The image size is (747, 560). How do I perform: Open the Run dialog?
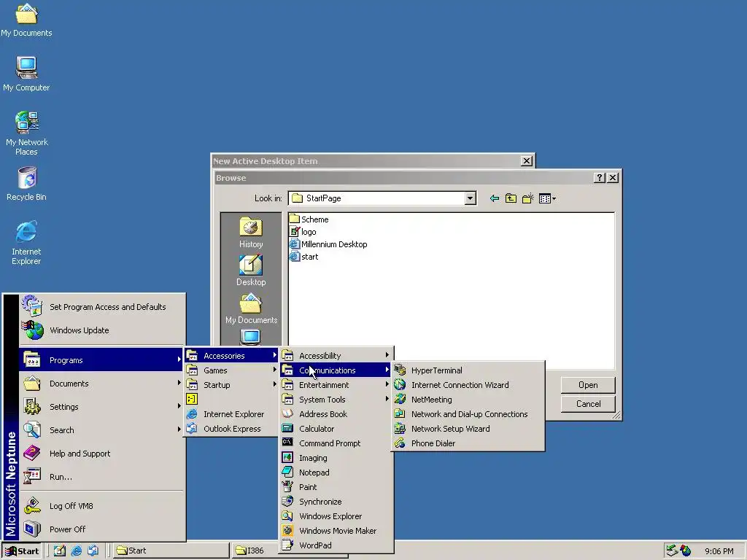101,477
